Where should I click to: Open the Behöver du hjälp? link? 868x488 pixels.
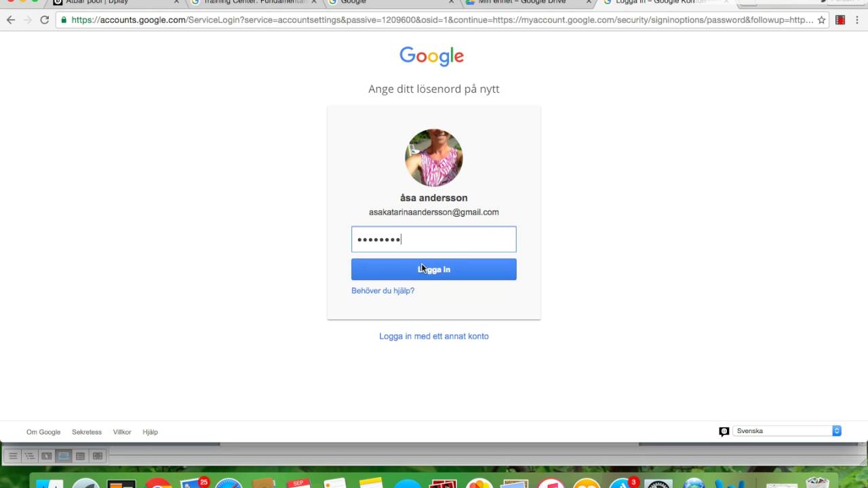point(382,291)
